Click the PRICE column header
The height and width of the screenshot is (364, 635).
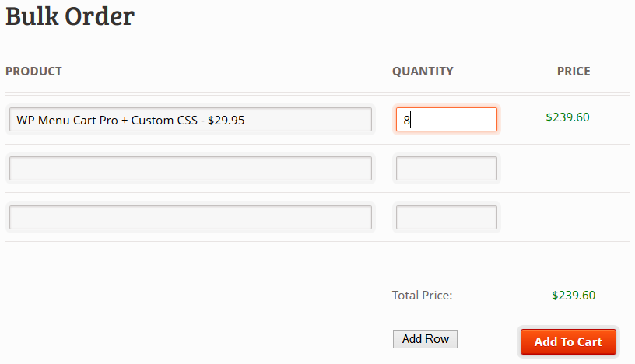tap(574, 72)
